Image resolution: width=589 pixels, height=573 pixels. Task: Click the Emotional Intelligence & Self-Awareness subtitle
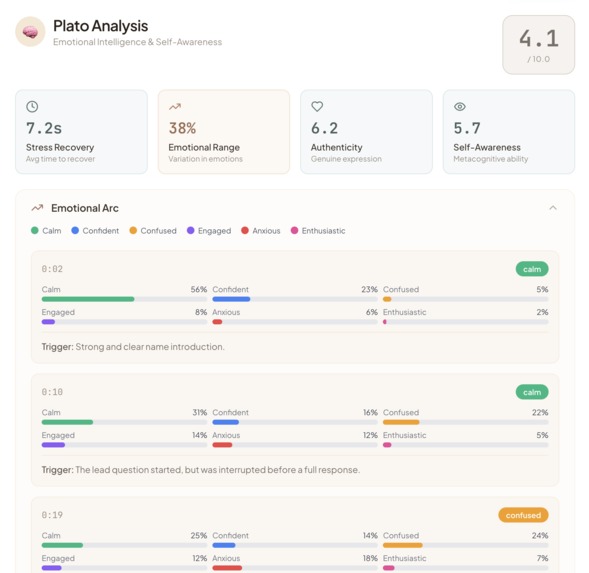(x=137, y=42)
